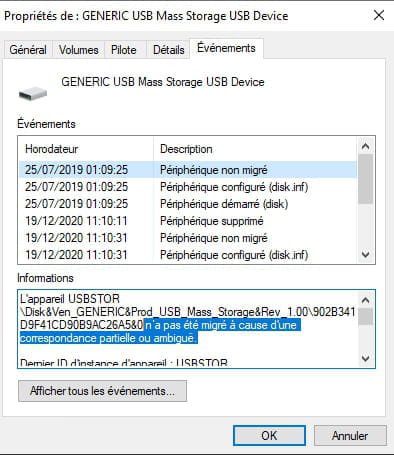Click events list scroll up arrow

(366, 146)
